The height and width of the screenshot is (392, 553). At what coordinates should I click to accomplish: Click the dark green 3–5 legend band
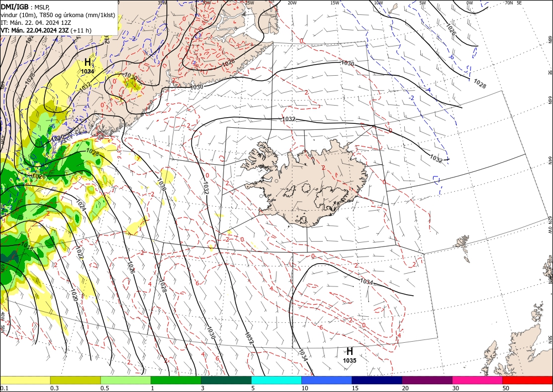click(226, 380)
